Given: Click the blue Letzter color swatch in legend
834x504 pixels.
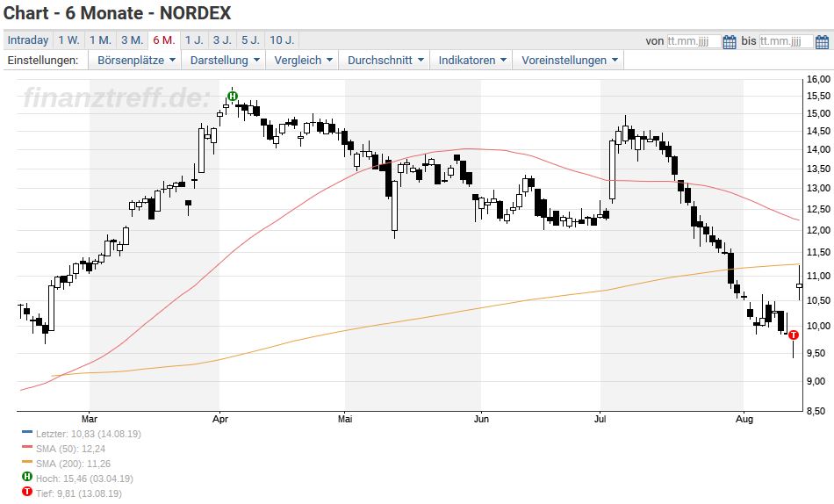Looking at the screenshot, I should pos(27,432).
